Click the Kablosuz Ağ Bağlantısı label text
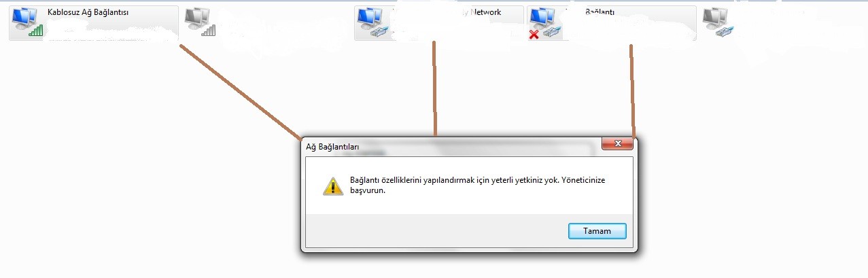The width and height of the screenshot is (868, 278). [88, 12]
